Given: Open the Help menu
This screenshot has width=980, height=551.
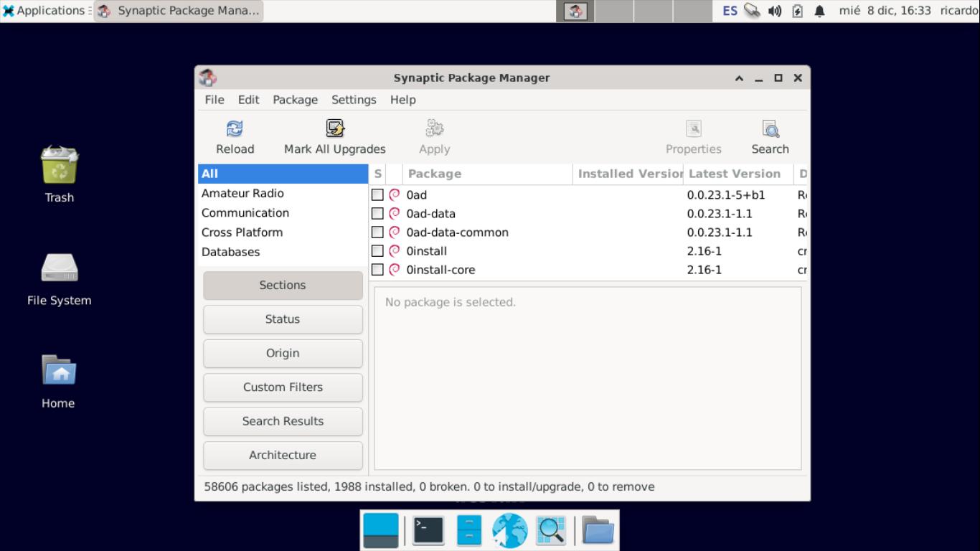Looking at the screenshot, I should (403, 100).
